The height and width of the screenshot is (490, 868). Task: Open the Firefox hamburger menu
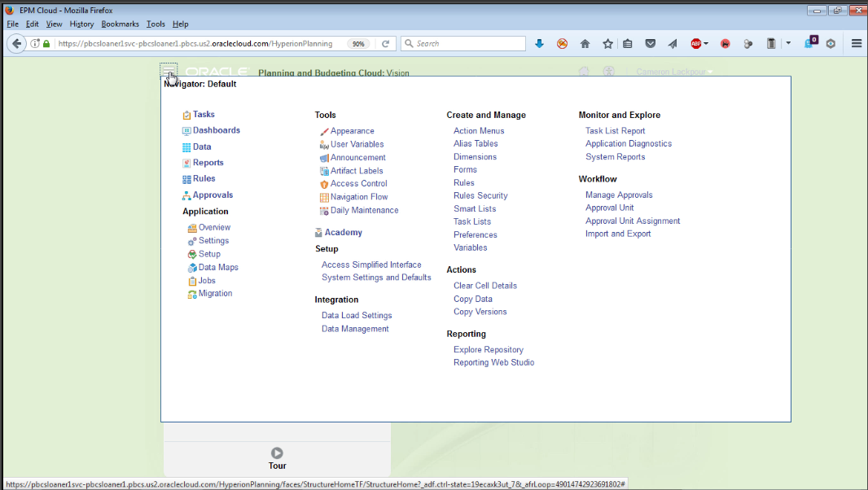[x=857, y=43]
